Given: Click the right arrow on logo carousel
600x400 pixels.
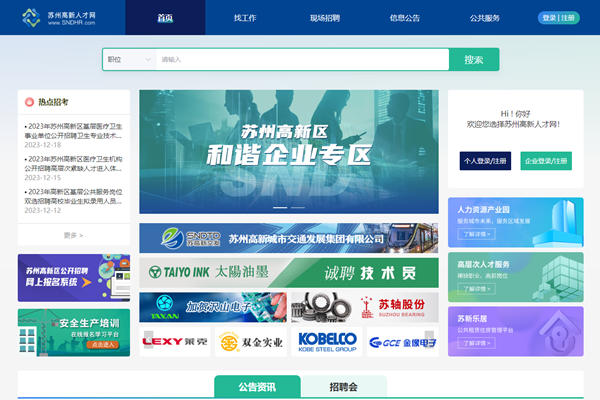Looking at the screenshot, I should pyautogui.click(x=429, y=340).
